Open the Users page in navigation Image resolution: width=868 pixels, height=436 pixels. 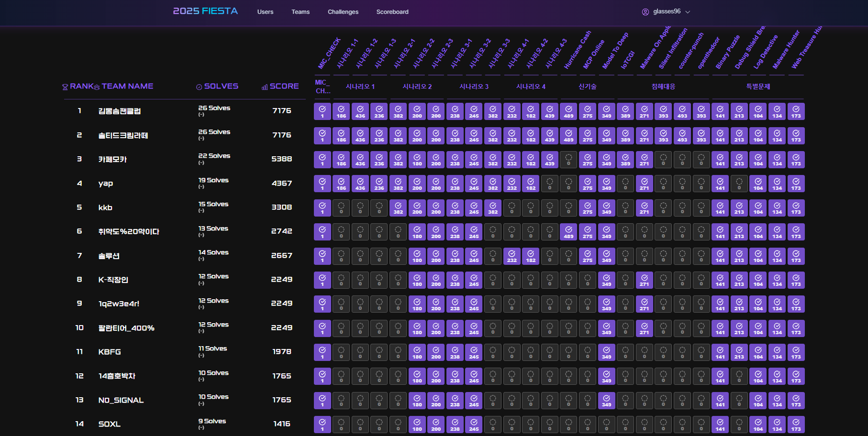265,12
